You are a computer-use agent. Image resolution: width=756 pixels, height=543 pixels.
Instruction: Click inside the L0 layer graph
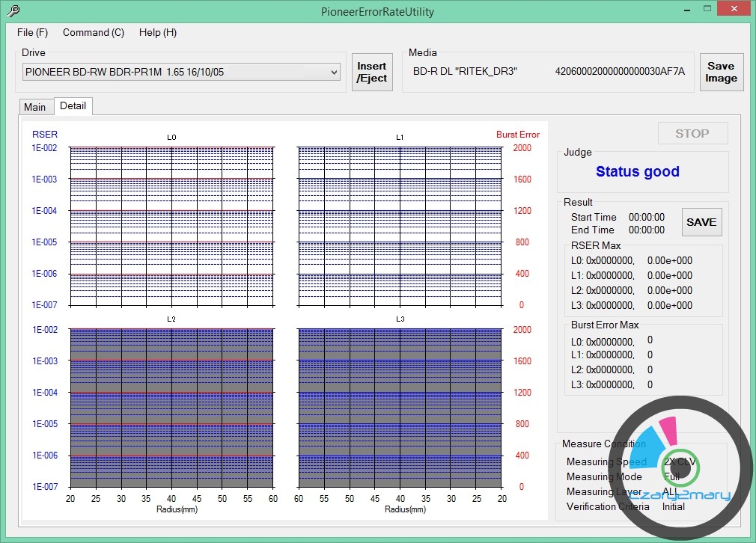point(171,226)
